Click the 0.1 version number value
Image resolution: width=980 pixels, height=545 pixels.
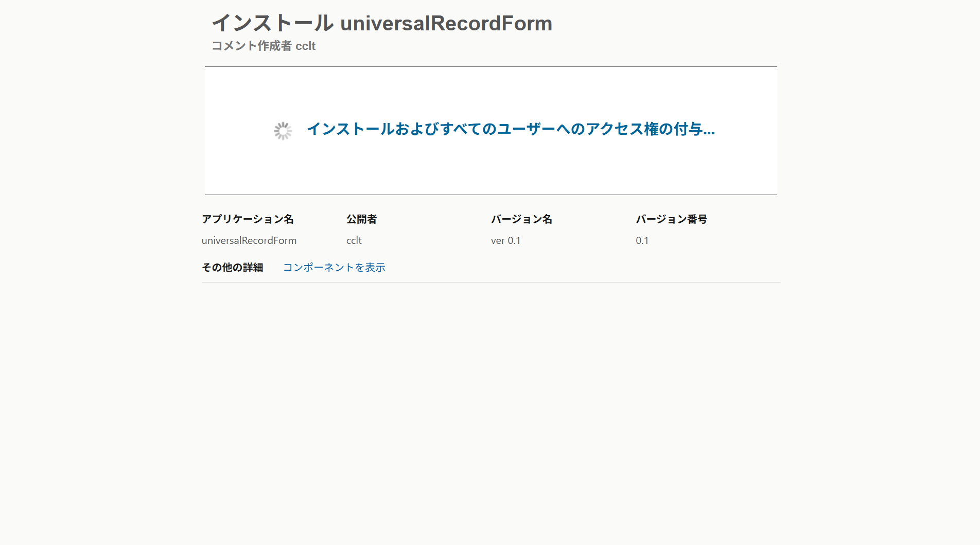coord(642,240)
